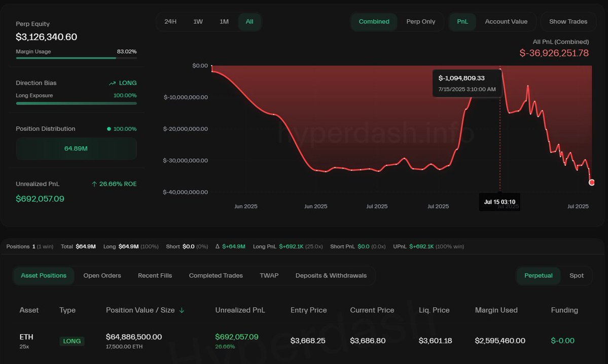Select the 24H time range
The height and width of the screenshot is (364, 608).
click(170, 22)
